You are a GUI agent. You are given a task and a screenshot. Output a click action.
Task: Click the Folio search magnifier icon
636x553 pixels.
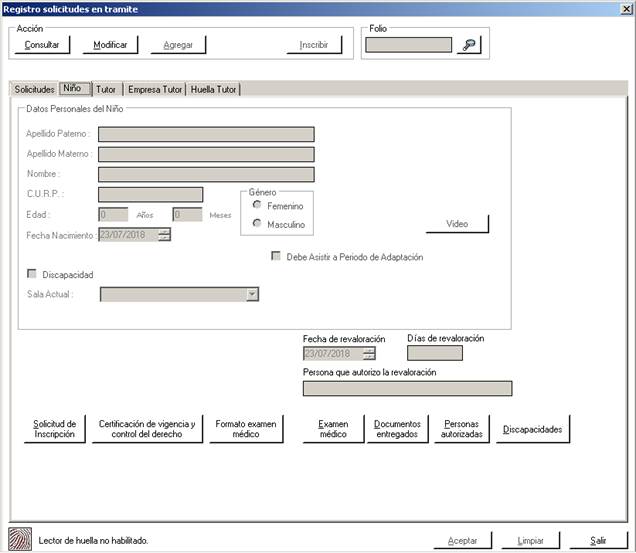469,45
